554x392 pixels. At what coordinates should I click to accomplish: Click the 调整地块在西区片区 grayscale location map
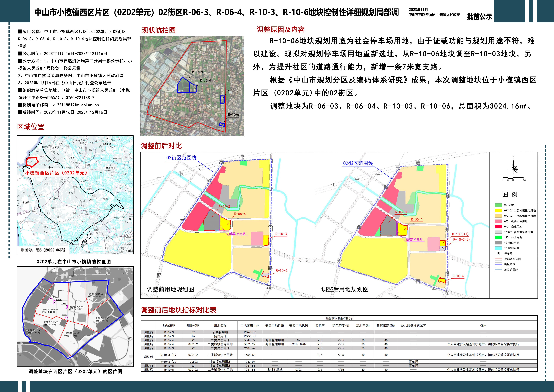click(75, 316)
